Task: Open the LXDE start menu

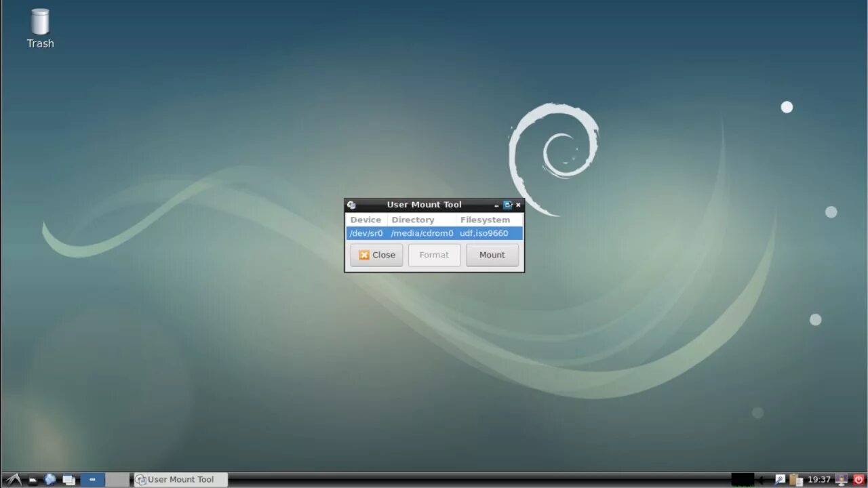Action: click(13, 479)
